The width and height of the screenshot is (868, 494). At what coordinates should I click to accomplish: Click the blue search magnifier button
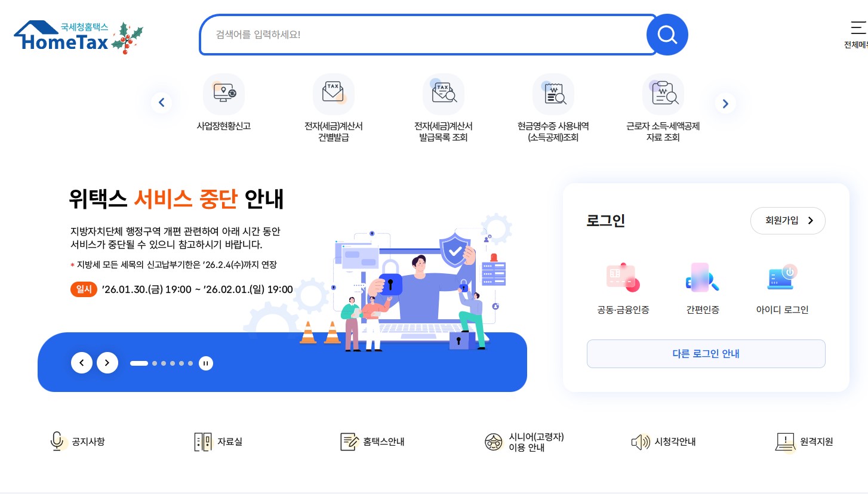click(x=667, y=35)
